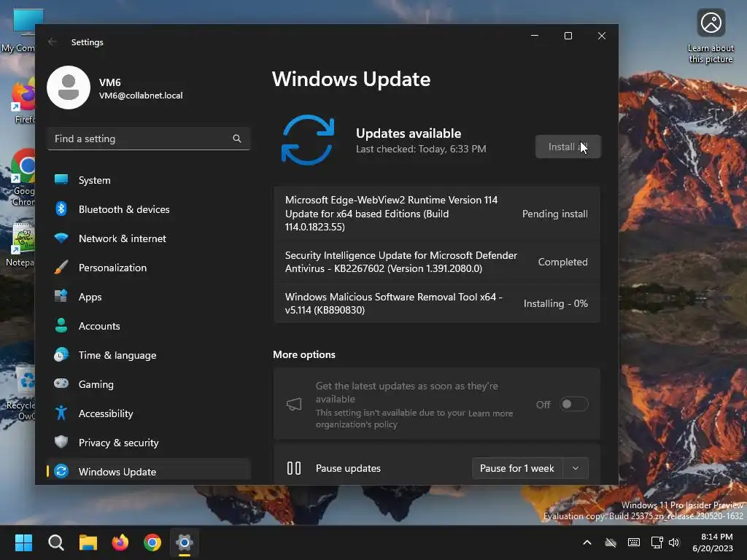
Task: Open Network & internet settings
Action: click(149, 238)
